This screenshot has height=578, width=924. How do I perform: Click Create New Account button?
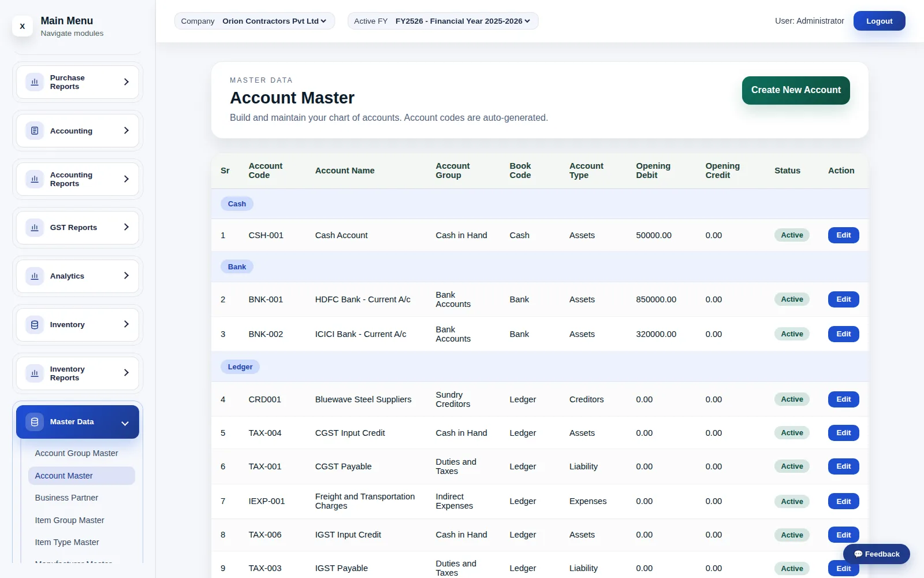[x=796, y=90]
